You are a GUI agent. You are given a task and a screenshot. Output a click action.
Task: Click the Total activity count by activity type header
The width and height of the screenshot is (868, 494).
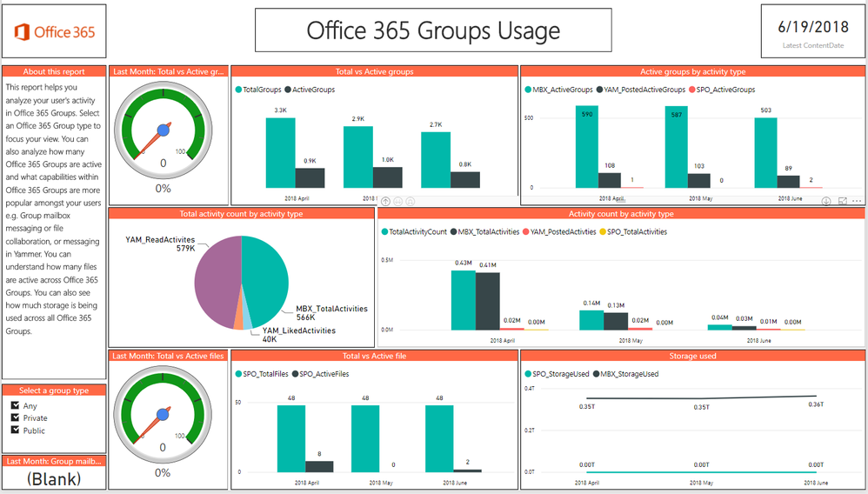[x=242, y=214]
